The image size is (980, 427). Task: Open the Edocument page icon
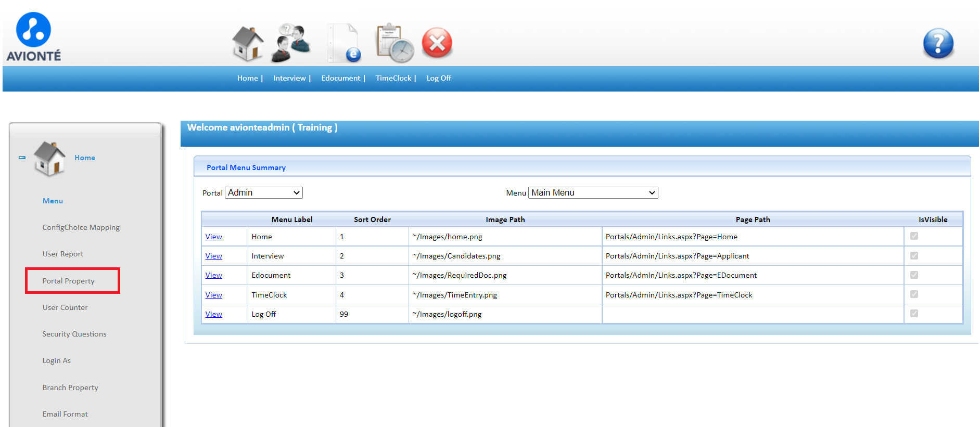click(345, 43)
